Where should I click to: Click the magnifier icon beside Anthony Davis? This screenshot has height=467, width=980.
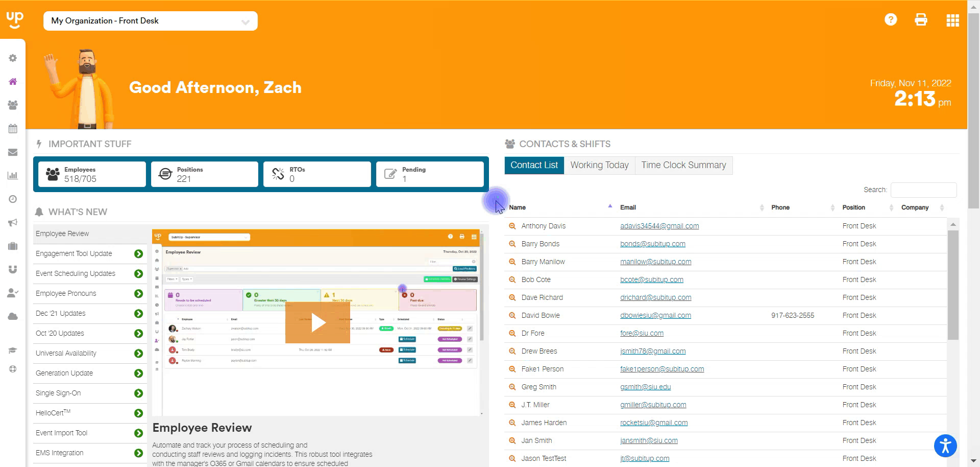[512, 226]
